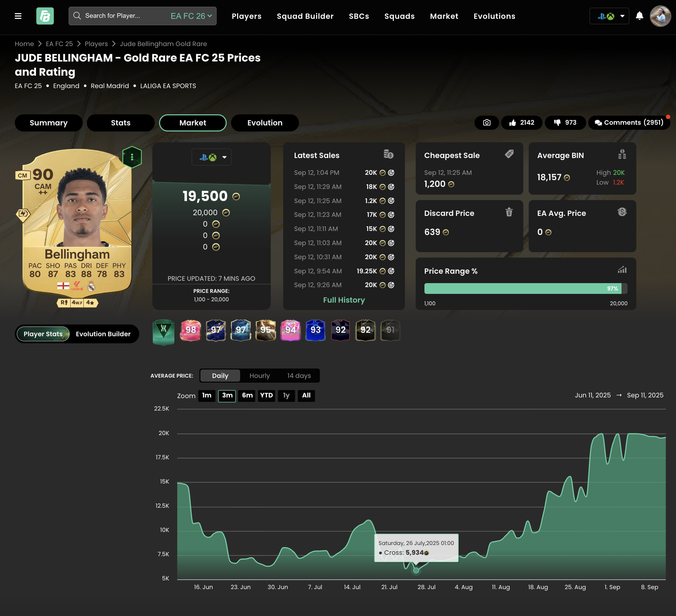Click the Real Madrid club badge on card
The image size is (676, 616).
[x=91, y=286]
